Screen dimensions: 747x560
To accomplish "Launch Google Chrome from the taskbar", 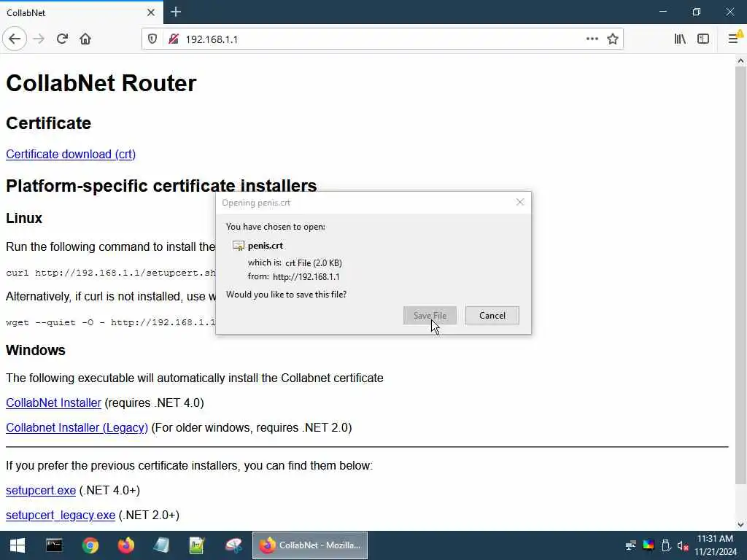I will tap(90, 545).
